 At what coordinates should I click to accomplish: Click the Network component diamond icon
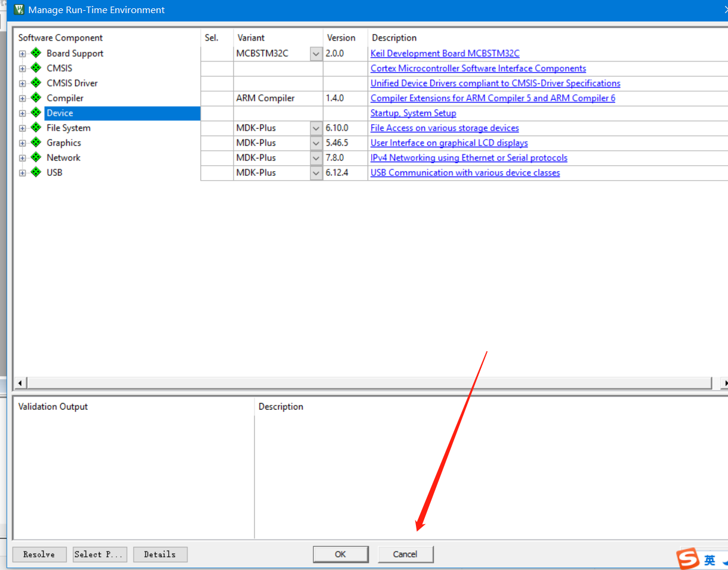point(36,157)
